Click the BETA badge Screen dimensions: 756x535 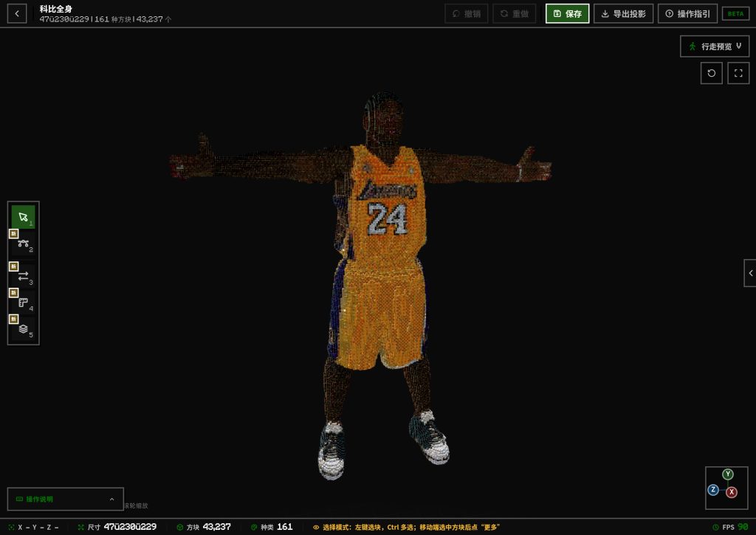736,13
